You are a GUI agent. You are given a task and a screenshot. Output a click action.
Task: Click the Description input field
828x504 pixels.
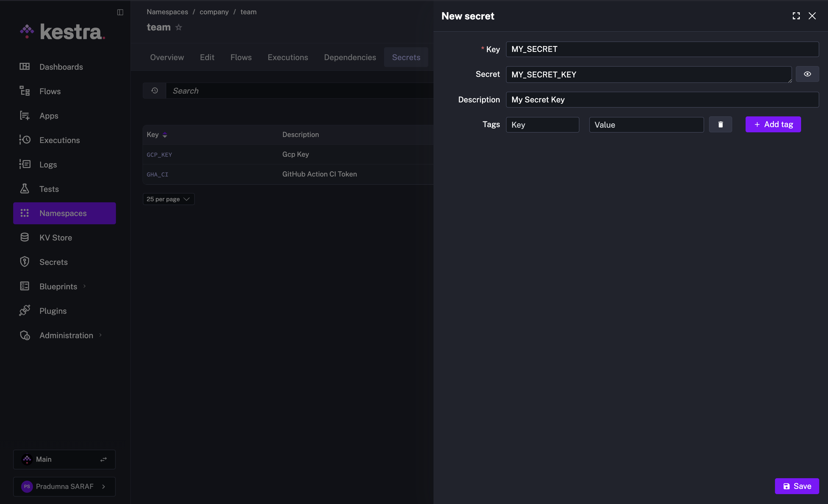(662, 100)
